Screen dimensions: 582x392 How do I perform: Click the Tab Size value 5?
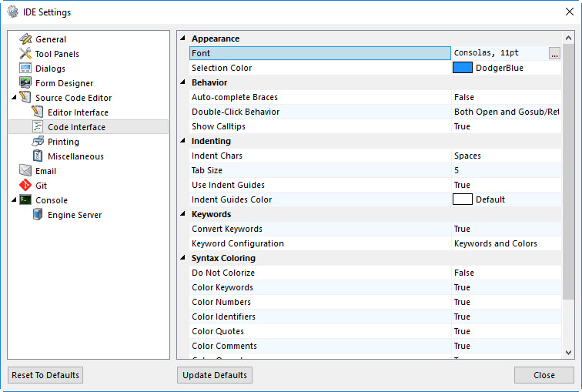pos(506,170)
